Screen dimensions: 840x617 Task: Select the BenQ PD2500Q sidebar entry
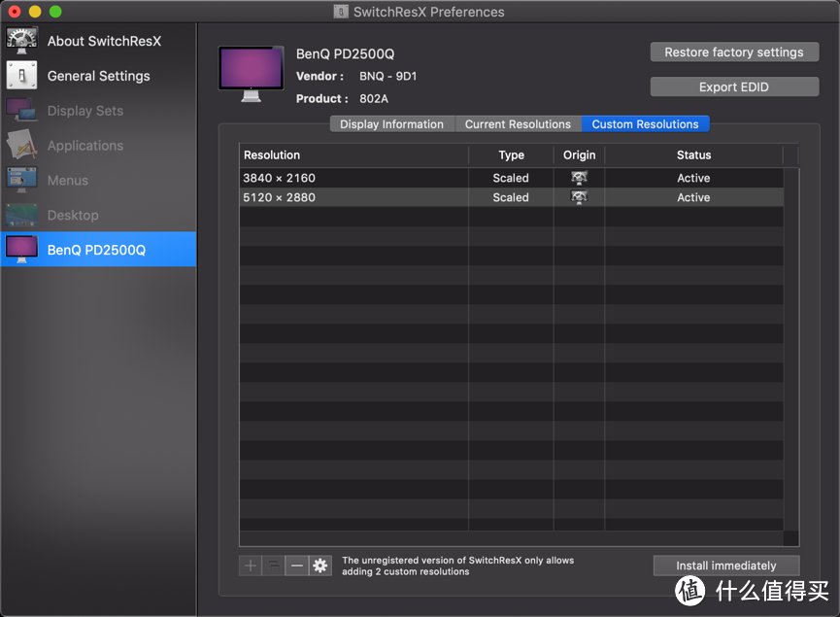[97, 250]
